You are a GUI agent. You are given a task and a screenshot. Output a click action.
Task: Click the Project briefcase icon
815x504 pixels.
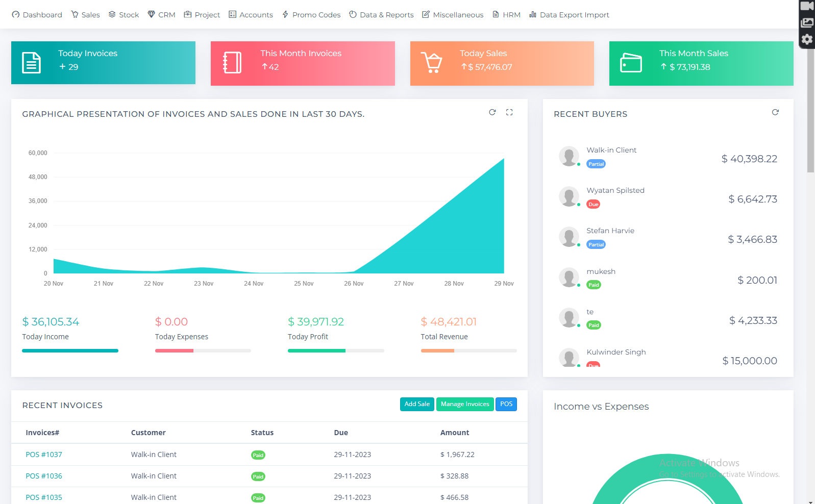[188, 15]
